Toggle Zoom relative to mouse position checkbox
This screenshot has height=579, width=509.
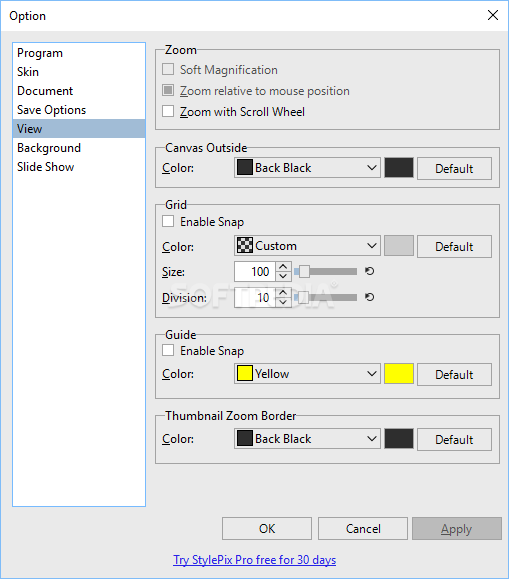(x=168, y=90)
